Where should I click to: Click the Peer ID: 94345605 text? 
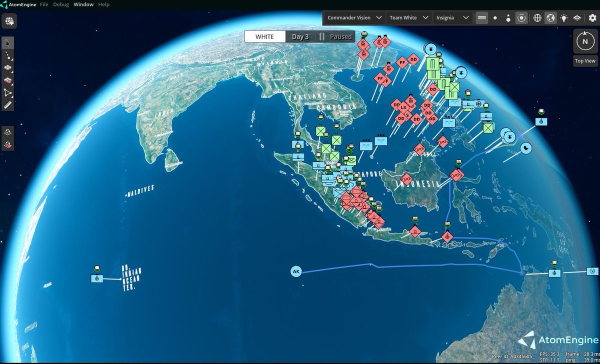click(x=512, y=356)
